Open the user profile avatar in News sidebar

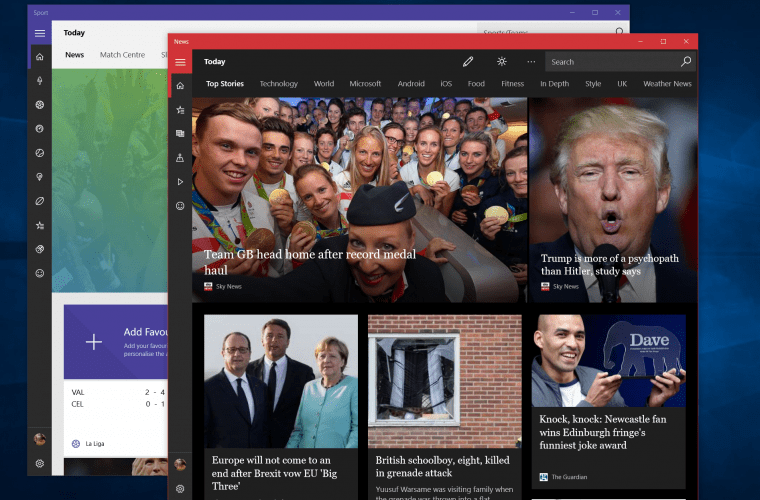tap(180, 464)
